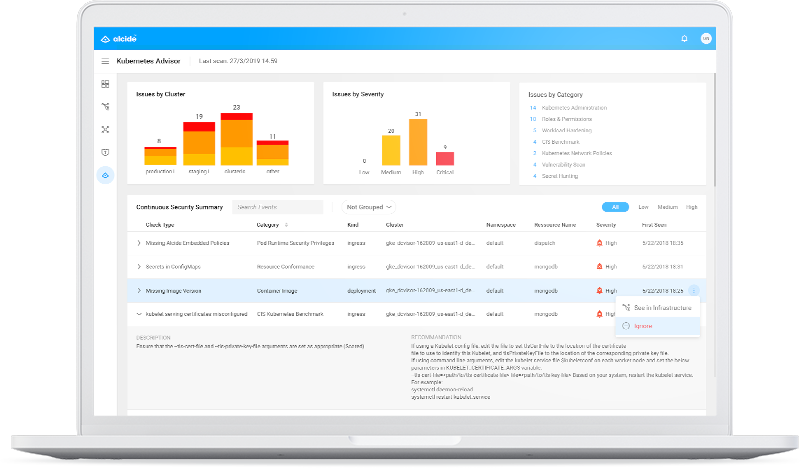This screenshot has width=801, height=468.
Task: Expand Missing Image Version row
Action: pyautogui.click(x=139, y=291)
